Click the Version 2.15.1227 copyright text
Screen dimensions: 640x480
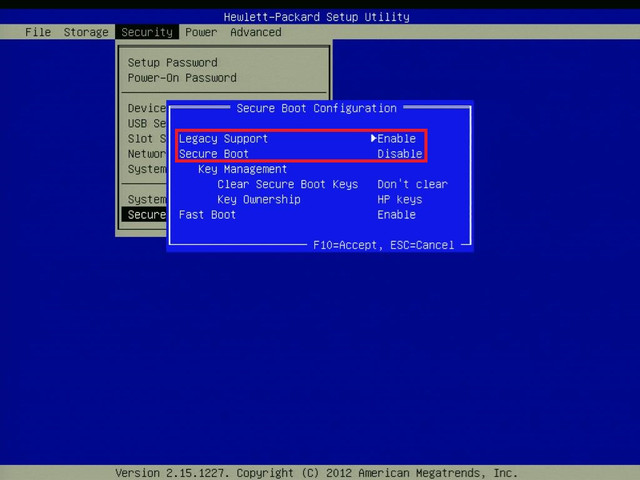pyautogui.click(x=316, y=473)
